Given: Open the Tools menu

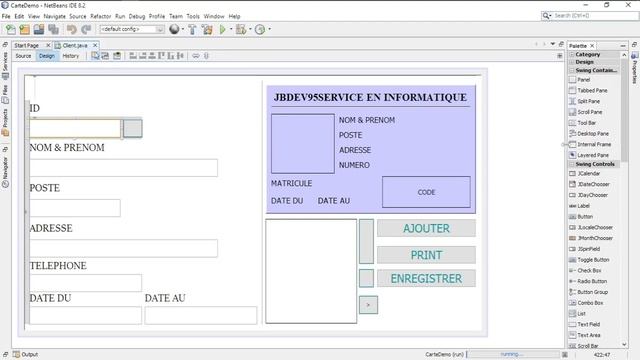Looking at the screenshot, I should (193, 16).
